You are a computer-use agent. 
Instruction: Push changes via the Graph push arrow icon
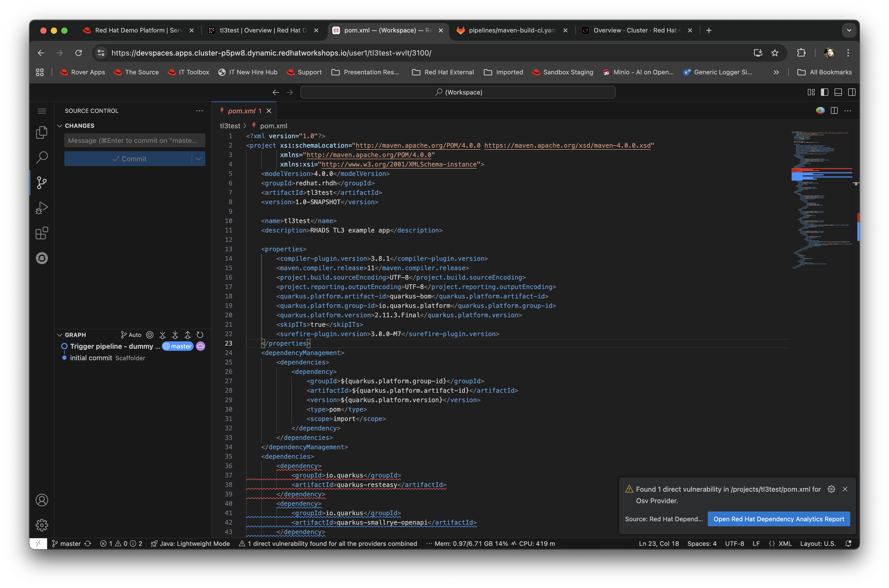pos(187,335)
